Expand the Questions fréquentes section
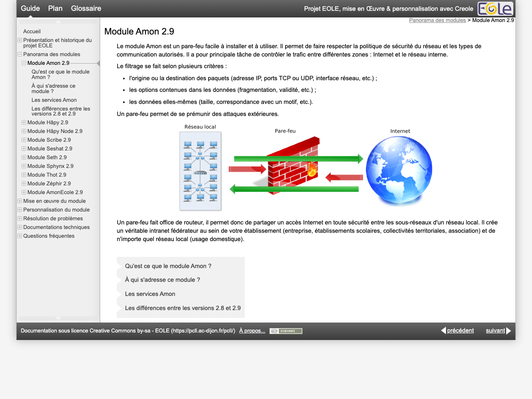 [20, 236]
